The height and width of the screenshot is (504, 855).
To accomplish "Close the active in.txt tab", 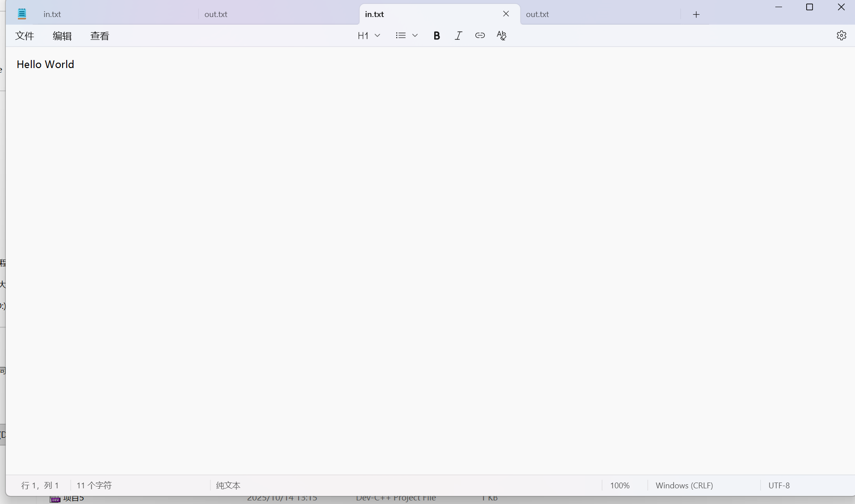I will (506, 14).
